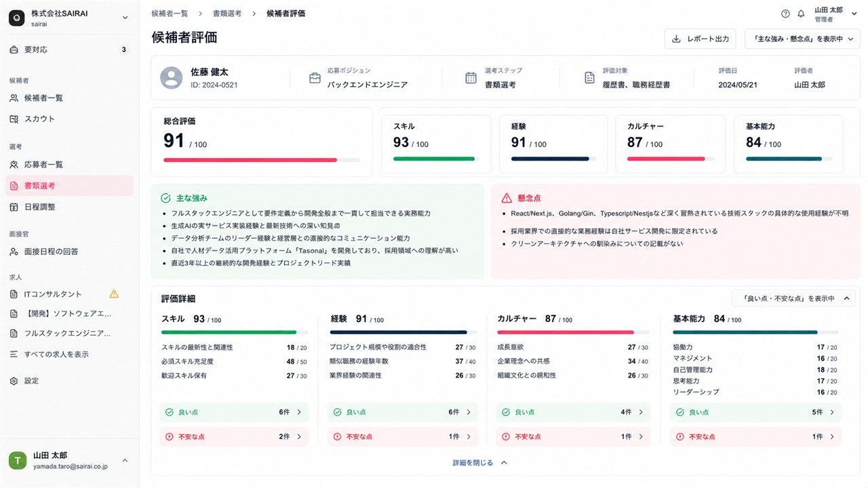The height and width of the screenshot is (488, 868).
Task: Open 日程調整 sidebar item
Action: [68, 207]
